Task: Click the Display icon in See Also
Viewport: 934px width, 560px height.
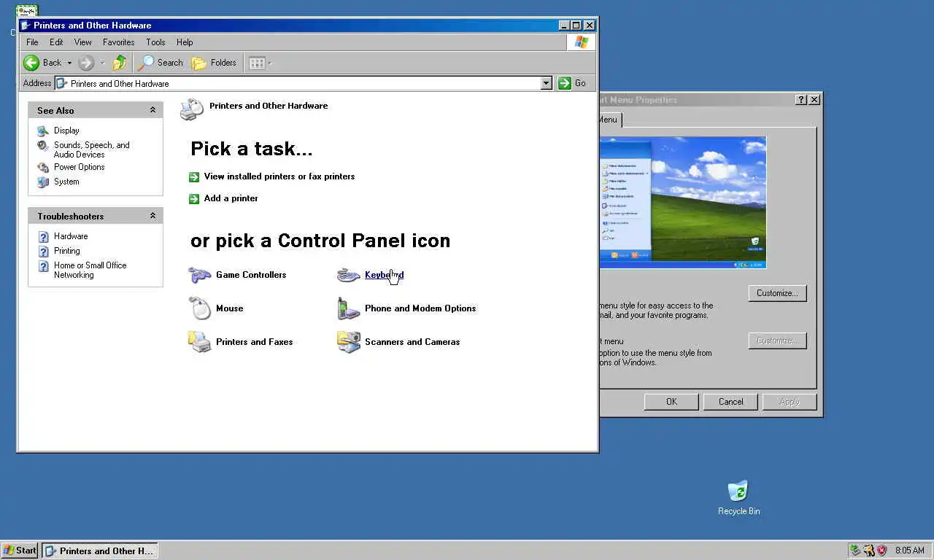Action: 43,131
